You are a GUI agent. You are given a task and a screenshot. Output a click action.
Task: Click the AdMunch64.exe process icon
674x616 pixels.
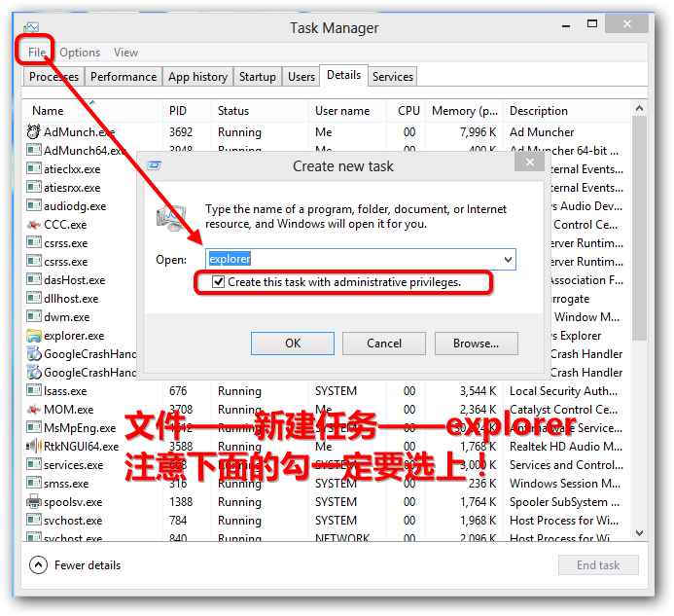pyautogui.click(x=33, y=150)
